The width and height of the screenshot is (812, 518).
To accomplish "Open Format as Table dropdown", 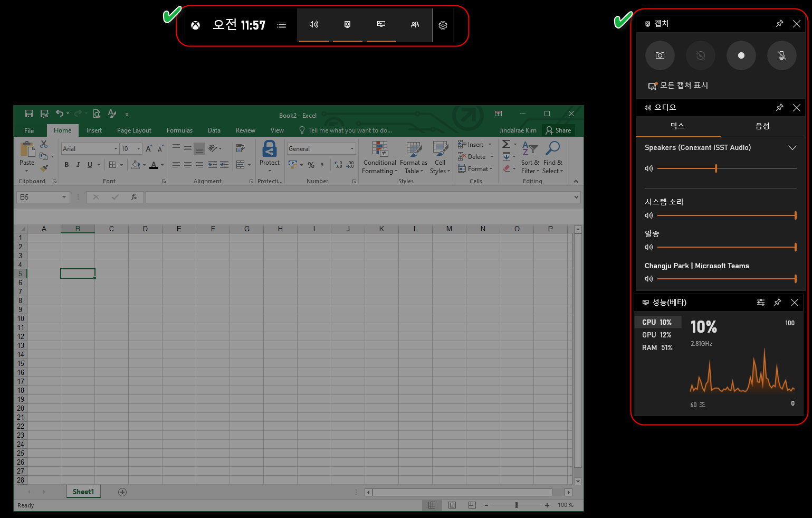I will pyautogui.click(x=414, y=157).
